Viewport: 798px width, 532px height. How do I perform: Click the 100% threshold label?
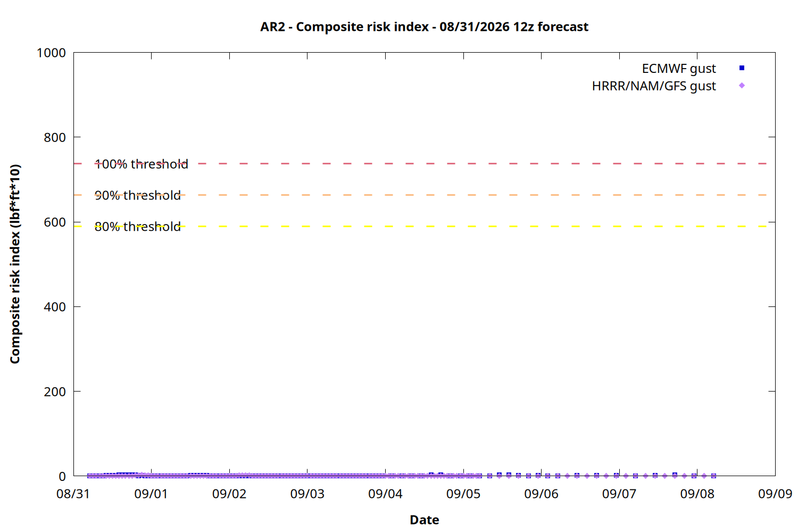142,164
